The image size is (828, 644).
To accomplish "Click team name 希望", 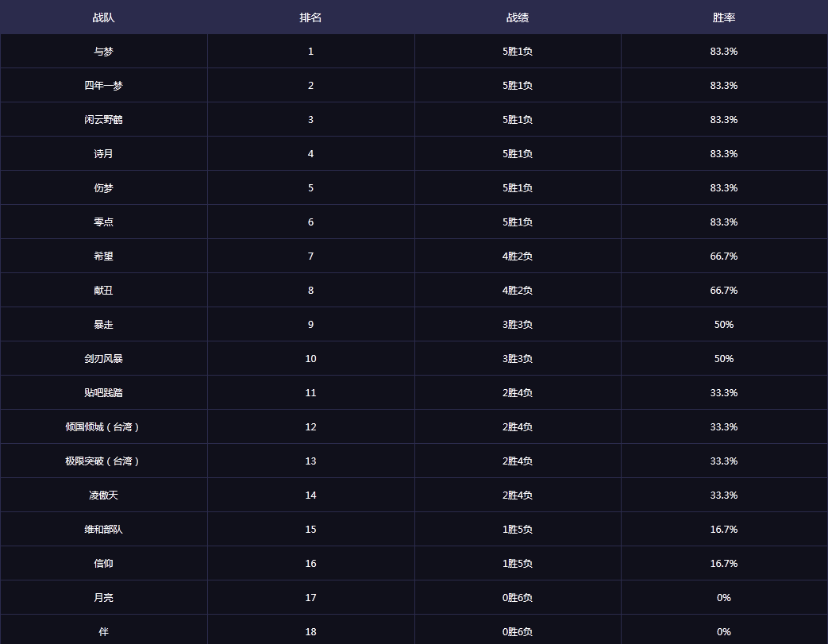I will (x=103, y=256).
